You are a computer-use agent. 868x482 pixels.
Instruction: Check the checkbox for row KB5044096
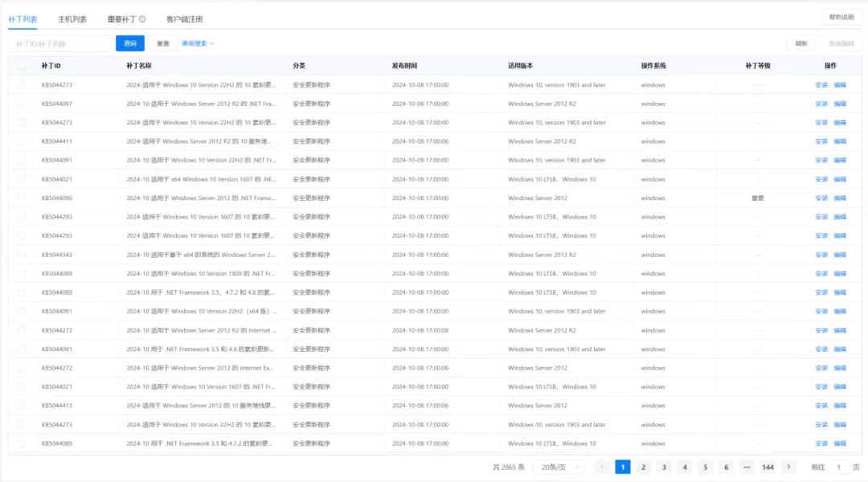[x=22, y=198]
